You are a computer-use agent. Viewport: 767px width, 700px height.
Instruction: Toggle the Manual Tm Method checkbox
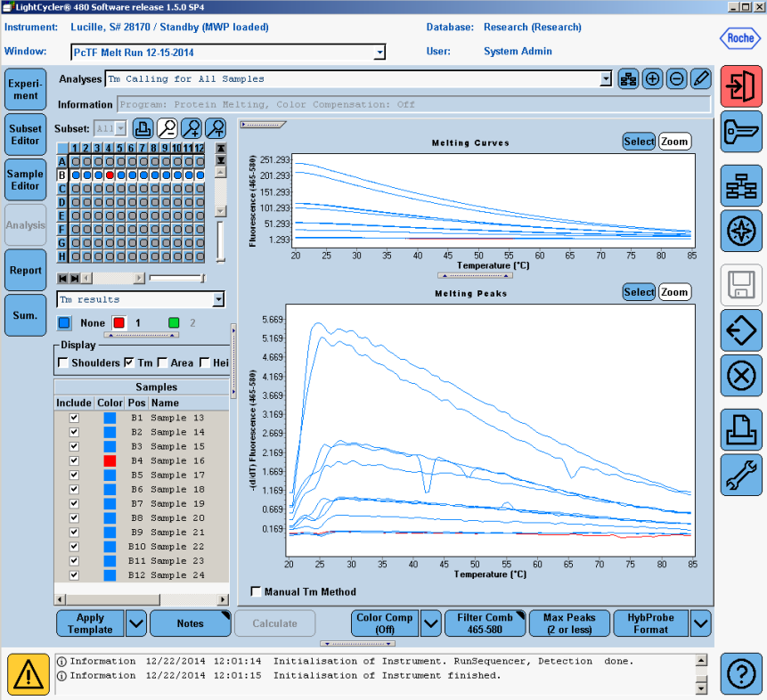point(257,591)
